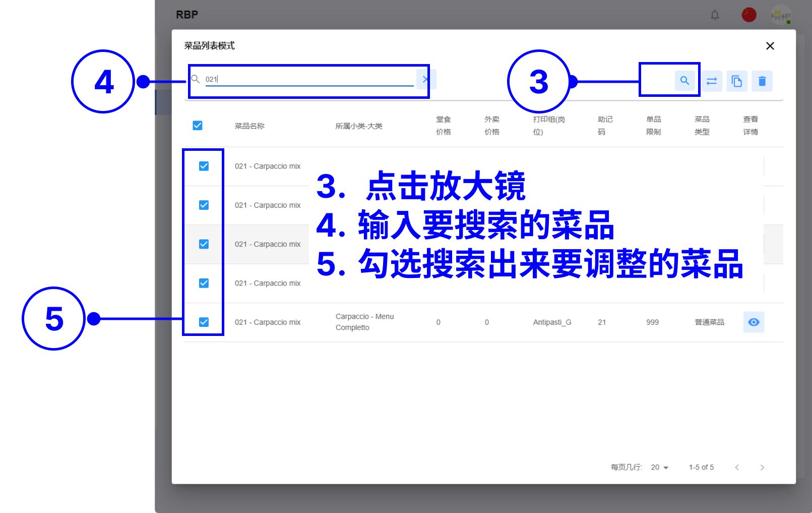Open the rows-per-page 20 dropdown
The width and height of the screenshot is (812, 513).
tap(659, 468)
